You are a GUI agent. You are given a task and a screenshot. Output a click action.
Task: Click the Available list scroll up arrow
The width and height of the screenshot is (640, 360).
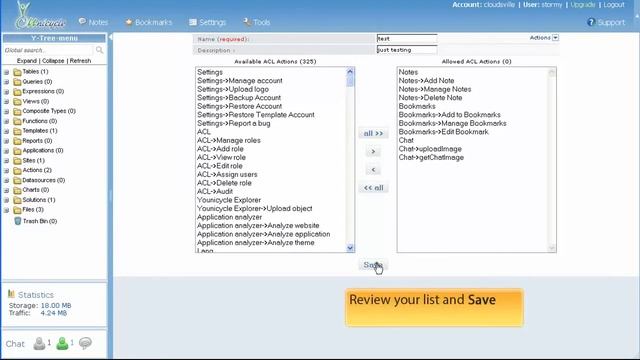click(350, 71)
